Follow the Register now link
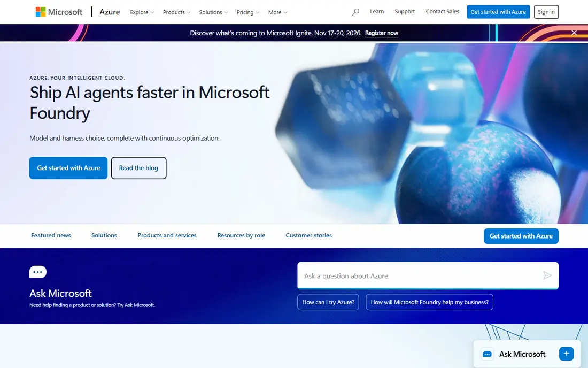Viewport: 588px width, 368px height. coord(381,33)
